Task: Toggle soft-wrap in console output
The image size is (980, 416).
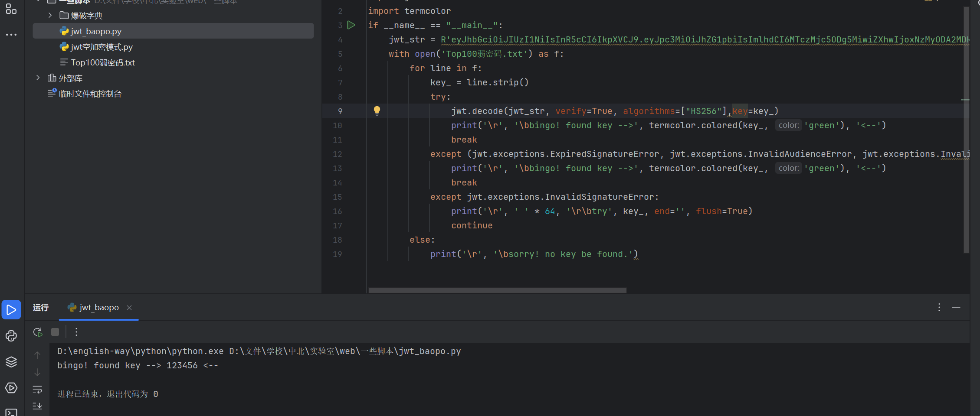Action: 37,389
